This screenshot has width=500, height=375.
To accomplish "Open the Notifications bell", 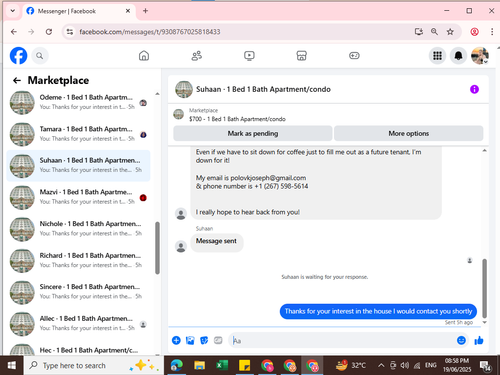I will click(459, 56).
